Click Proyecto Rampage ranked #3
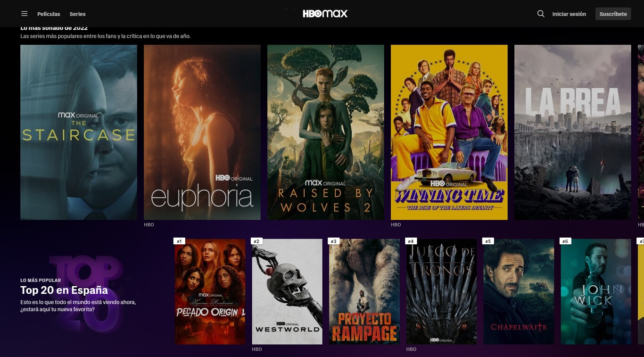Screen dimensions: 644x357 click(x=364, y=291)
